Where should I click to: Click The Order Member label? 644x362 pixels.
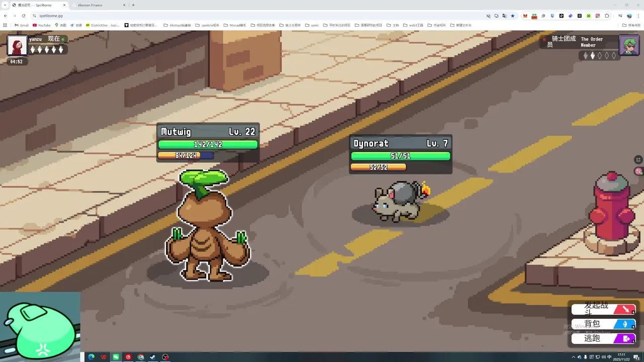click(592, 42)
